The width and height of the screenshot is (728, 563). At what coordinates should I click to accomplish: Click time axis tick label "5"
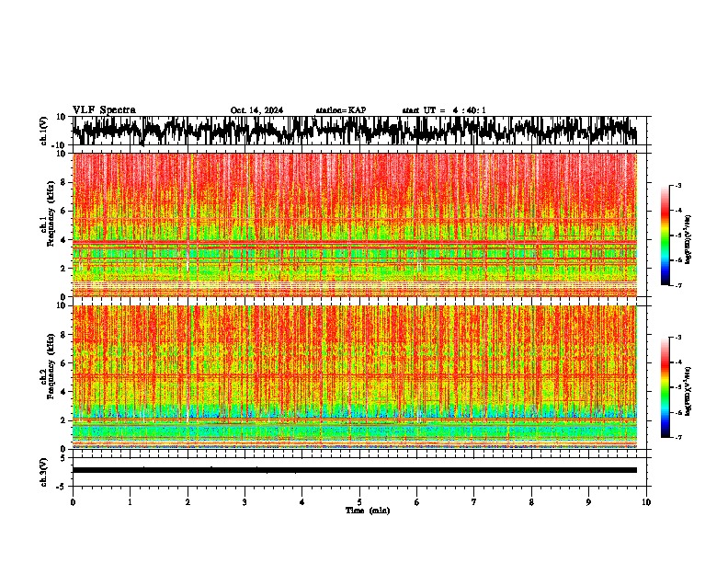(x=359, y=502)
